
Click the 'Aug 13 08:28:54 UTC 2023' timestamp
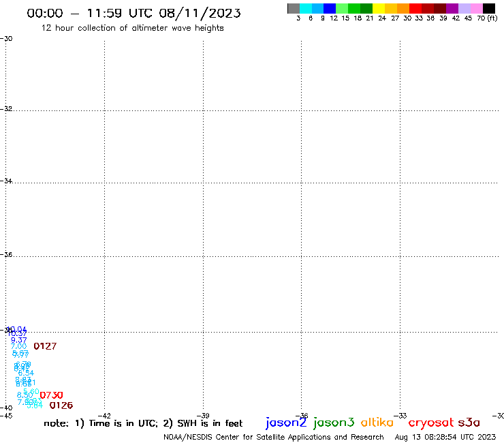(445, 437)
